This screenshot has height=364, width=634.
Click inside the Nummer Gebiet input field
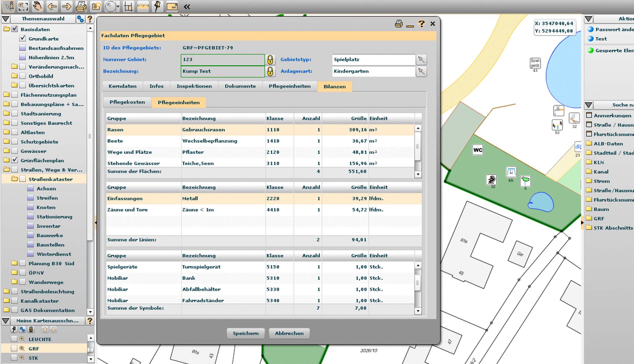coord(222,59)
